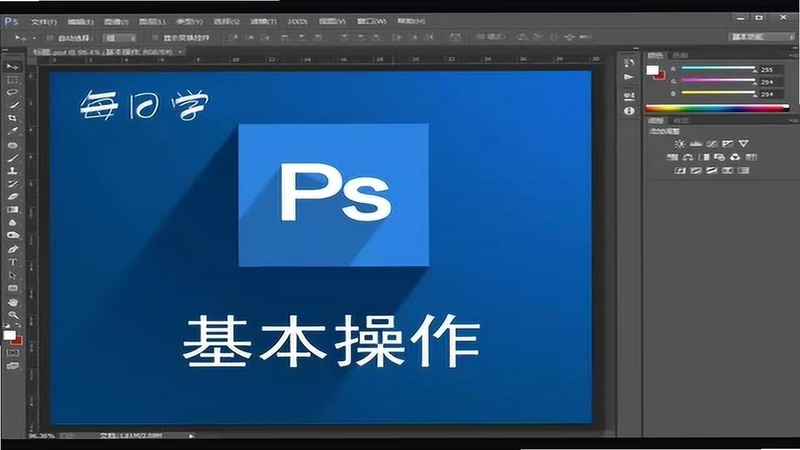Select the Horizontal Type tool
This screenshot has width=800, height=450.
point(12,262)
